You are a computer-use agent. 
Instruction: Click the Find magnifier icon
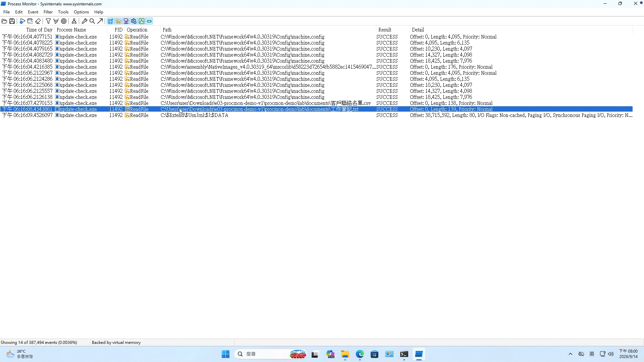(x=92, y=21)
